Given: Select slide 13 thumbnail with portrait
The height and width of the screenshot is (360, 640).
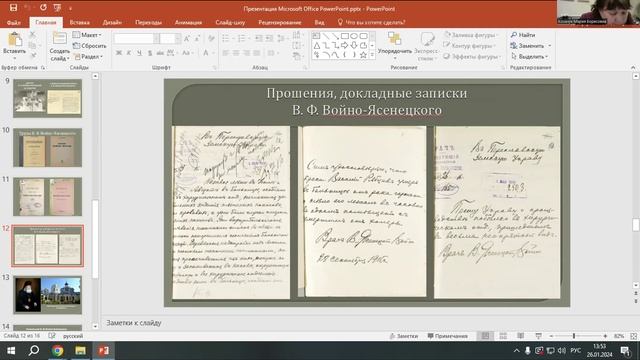Looking at the screenshot, I should tap(47, 295).
